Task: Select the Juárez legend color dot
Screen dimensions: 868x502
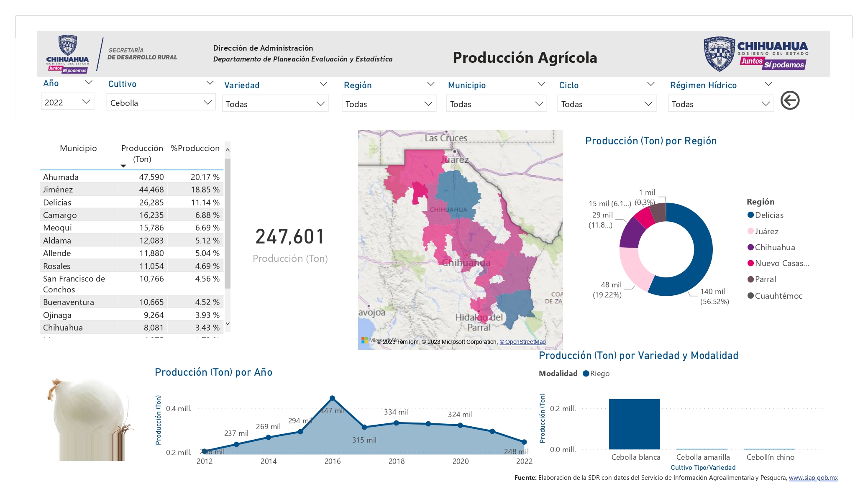Action: coord(750,231)
